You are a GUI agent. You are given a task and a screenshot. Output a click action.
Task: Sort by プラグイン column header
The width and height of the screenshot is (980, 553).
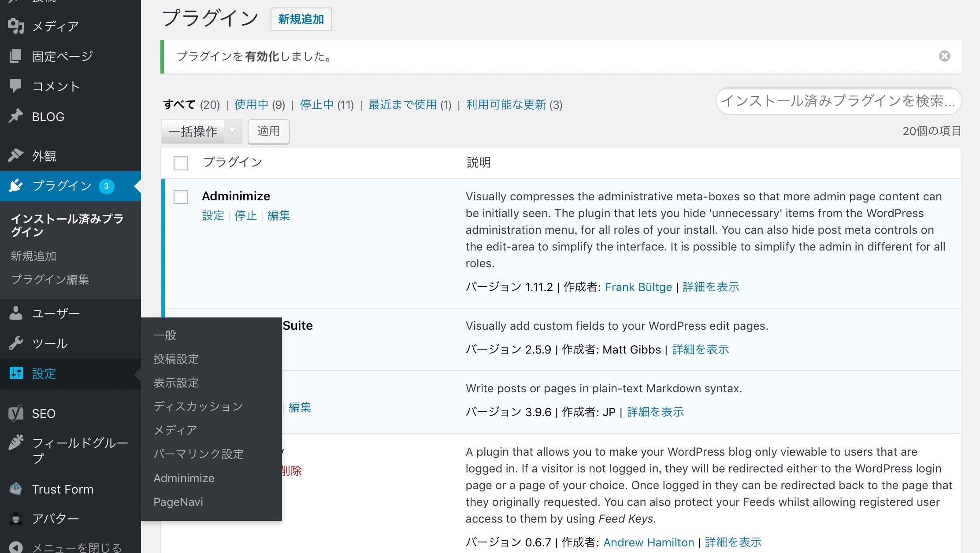click(233, 162)
